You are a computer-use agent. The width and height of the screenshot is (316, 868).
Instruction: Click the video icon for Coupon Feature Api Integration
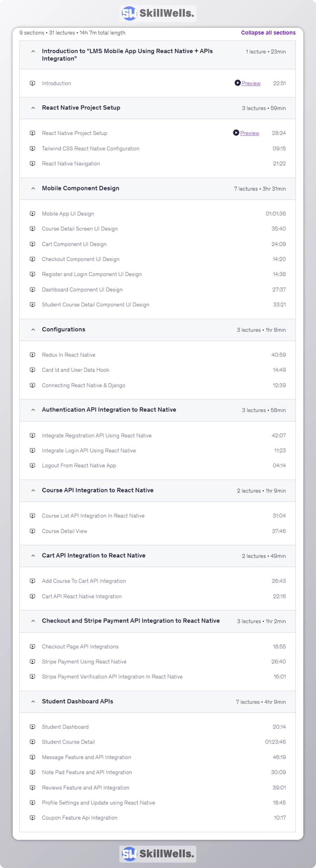click(33, 818)
